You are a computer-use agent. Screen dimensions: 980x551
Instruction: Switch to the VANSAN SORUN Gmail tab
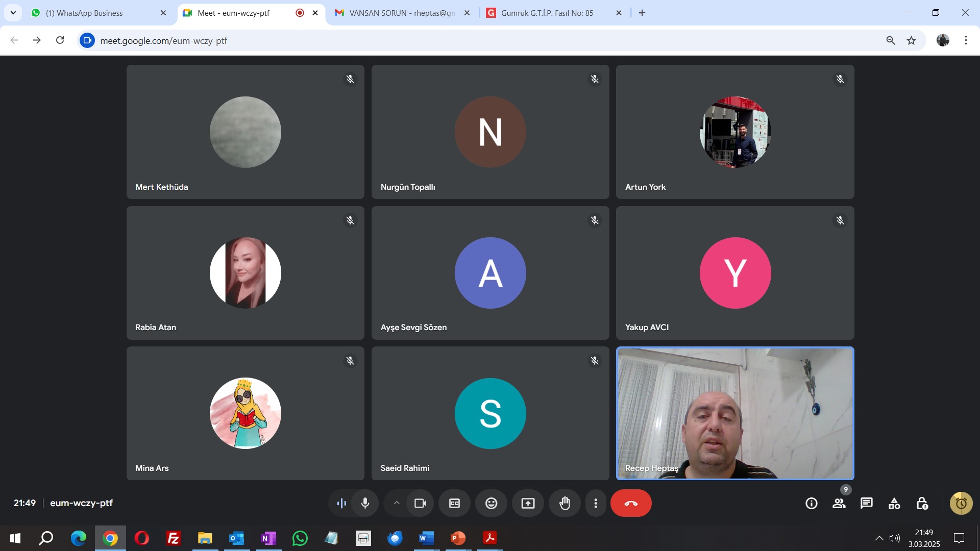[402, 13]
